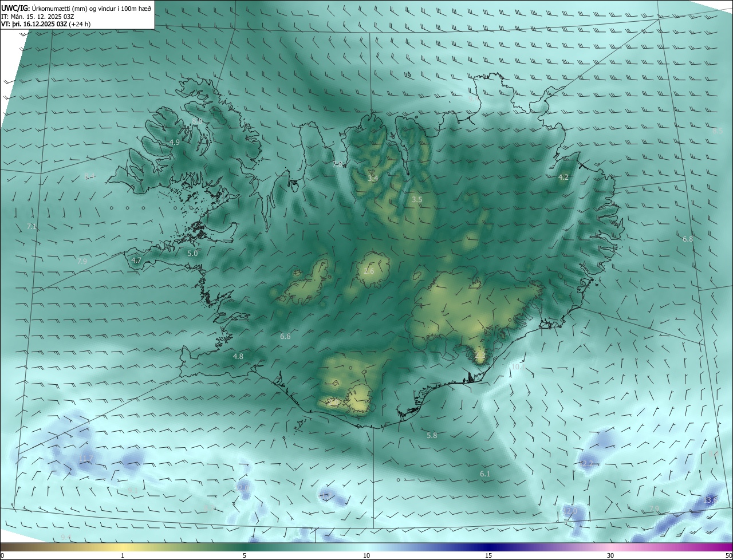Click the 8.4 value off the west coast

click(90, 176)
